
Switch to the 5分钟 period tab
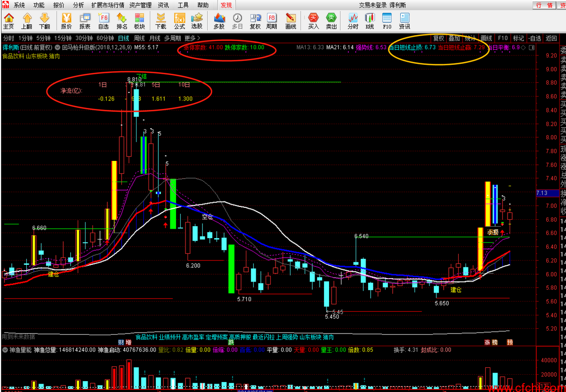point(44,38)
